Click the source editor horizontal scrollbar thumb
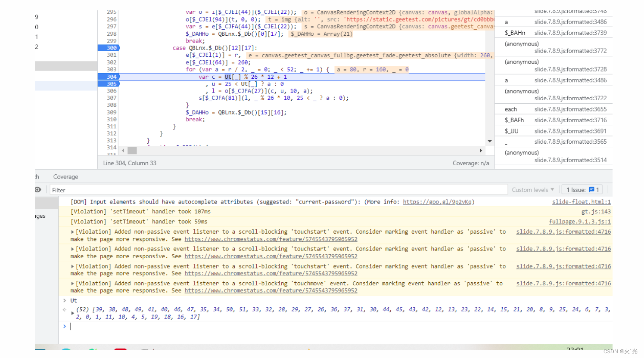Screen dimensions: 644x358 (132, 151)
